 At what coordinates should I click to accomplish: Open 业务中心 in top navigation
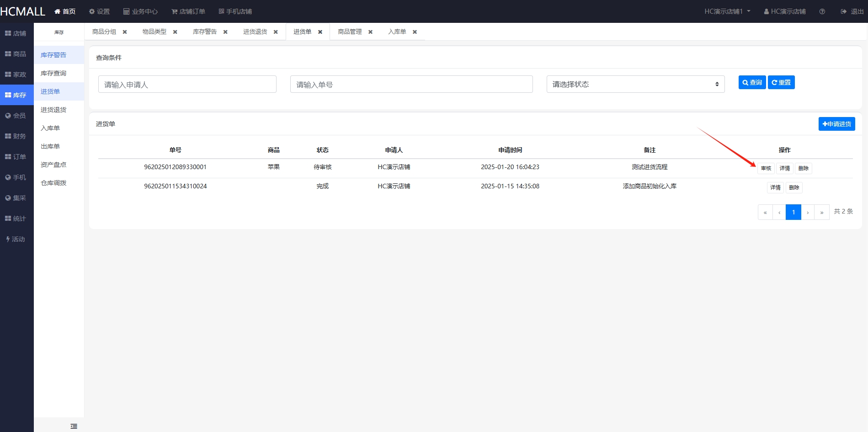click(140, 11)
